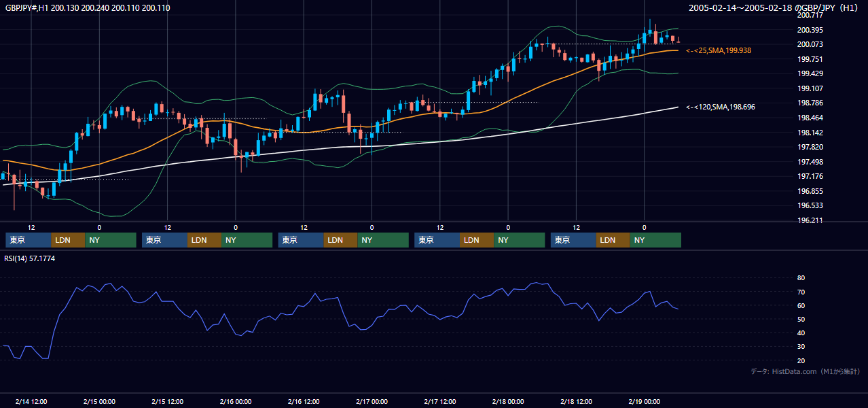The image size is (868, 408).
Task: Click the leftmost LDN session block
Action: click(68, 240)
